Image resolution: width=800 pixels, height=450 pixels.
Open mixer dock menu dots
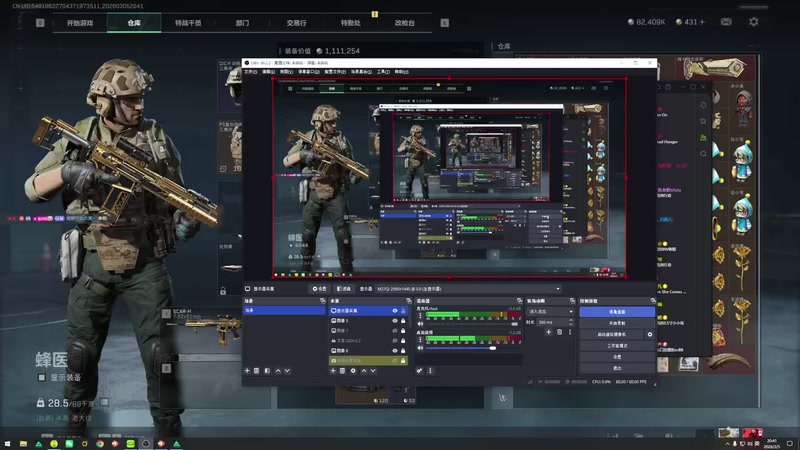tap(430, 371)
